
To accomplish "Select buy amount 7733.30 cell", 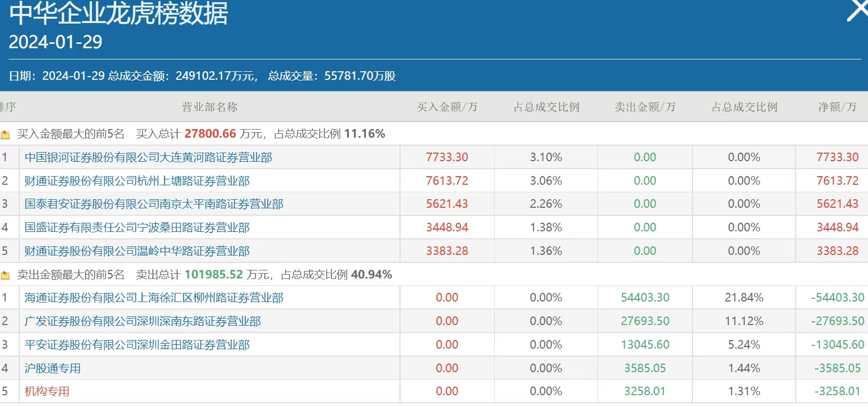I will pyautogui.click(x=447, y=157).
